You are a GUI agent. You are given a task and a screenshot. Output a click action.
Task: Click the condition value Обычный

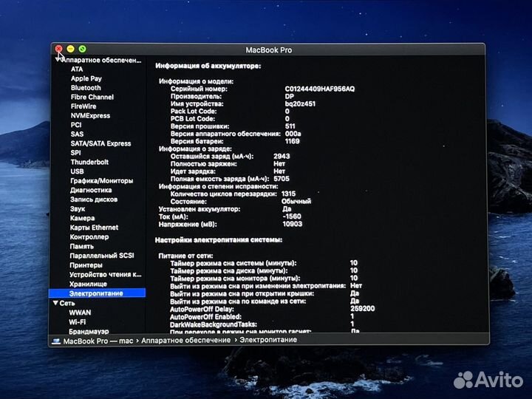tap(296, 201)
